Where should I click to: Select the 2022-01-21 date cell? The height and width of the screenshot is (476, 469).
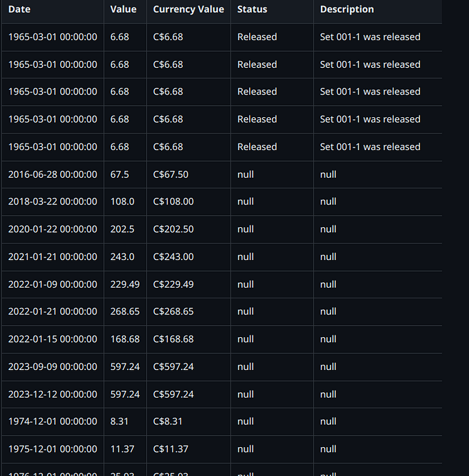52,312
